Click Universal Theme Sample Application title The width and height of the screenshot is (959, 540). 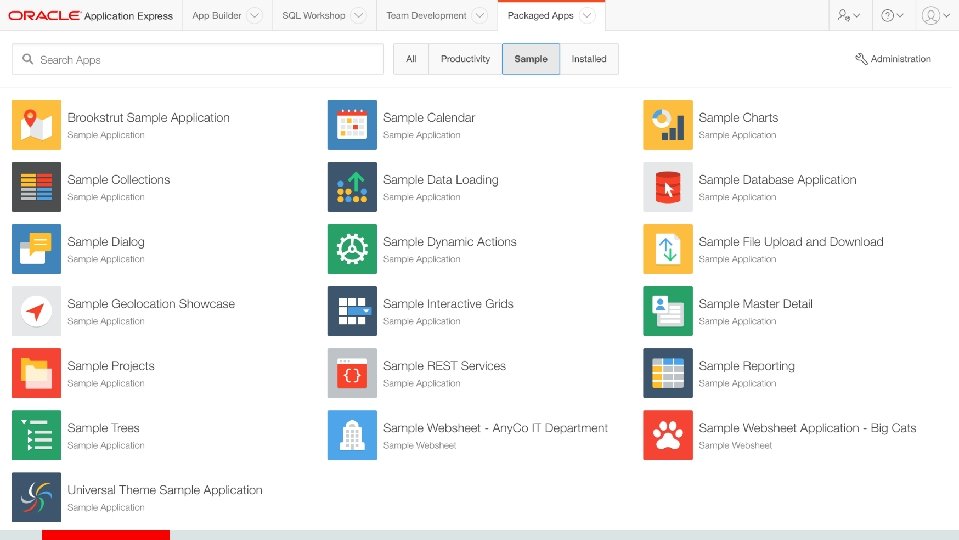(x=165, y=490)
